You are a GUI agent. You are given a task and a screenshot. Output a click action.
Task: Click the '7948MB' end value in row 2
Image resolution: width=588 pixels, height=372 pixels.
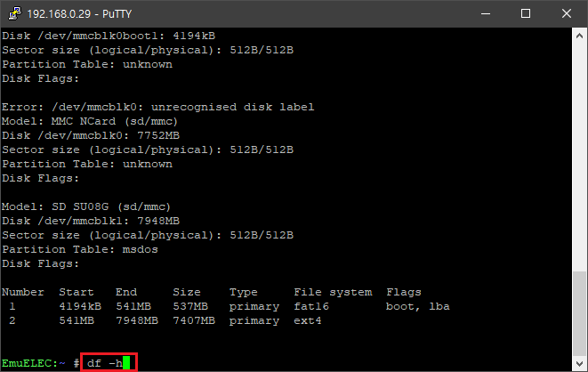(x=137, y=321)
